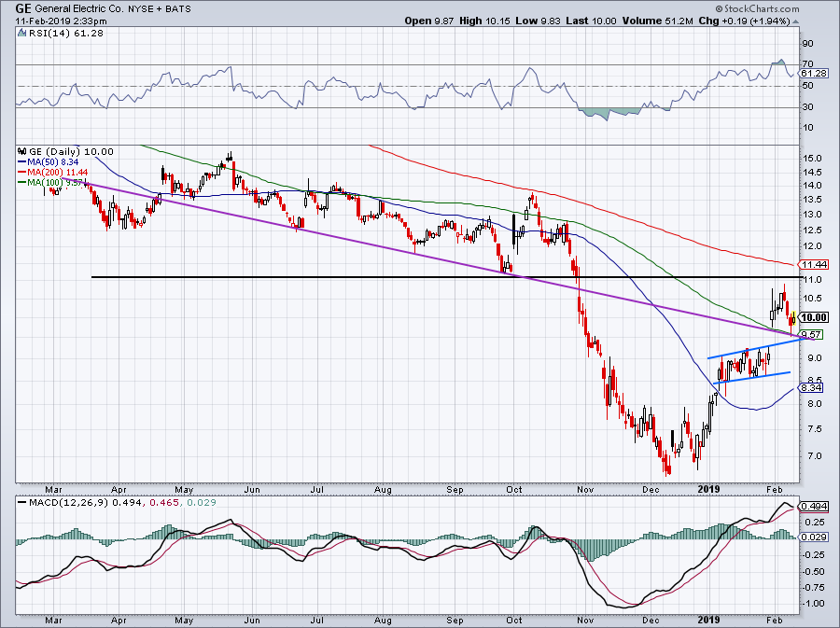Click the bold 2019 label under price panel
Screen dimensions: 840x628
coord(710,489)
